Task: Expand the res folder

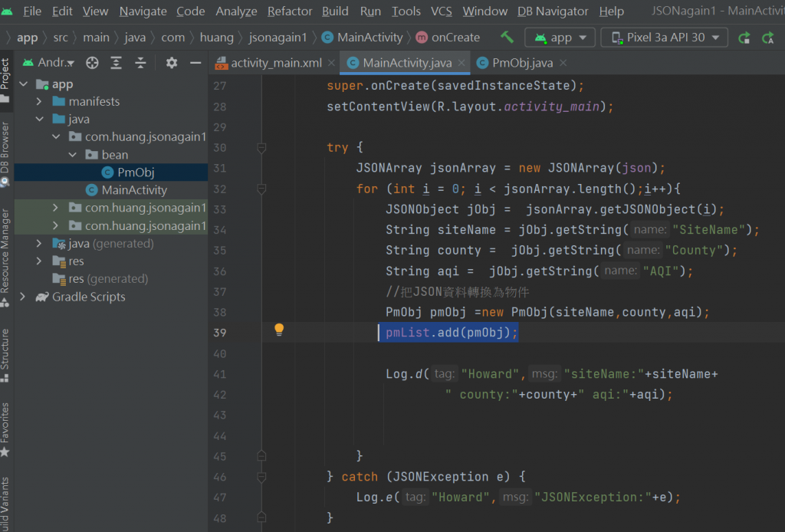Action: click(39, 261)
